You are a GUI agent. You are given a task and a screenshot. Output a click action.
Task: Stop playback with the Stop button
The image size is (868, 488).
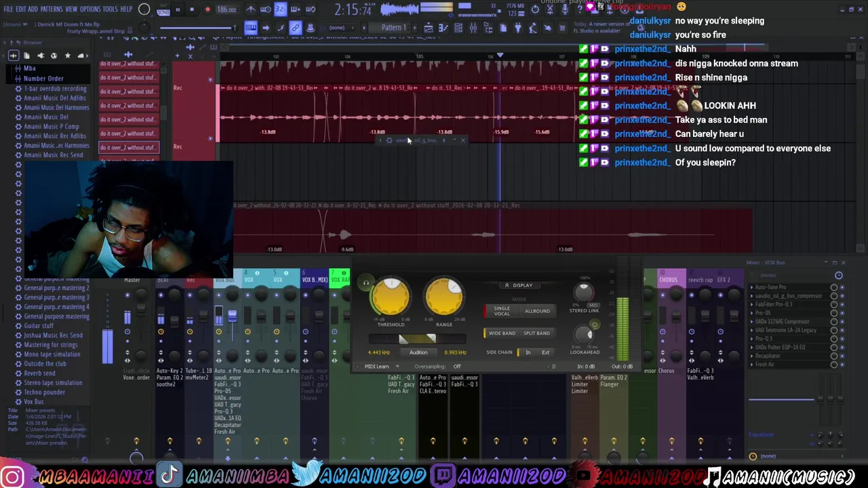192,9
